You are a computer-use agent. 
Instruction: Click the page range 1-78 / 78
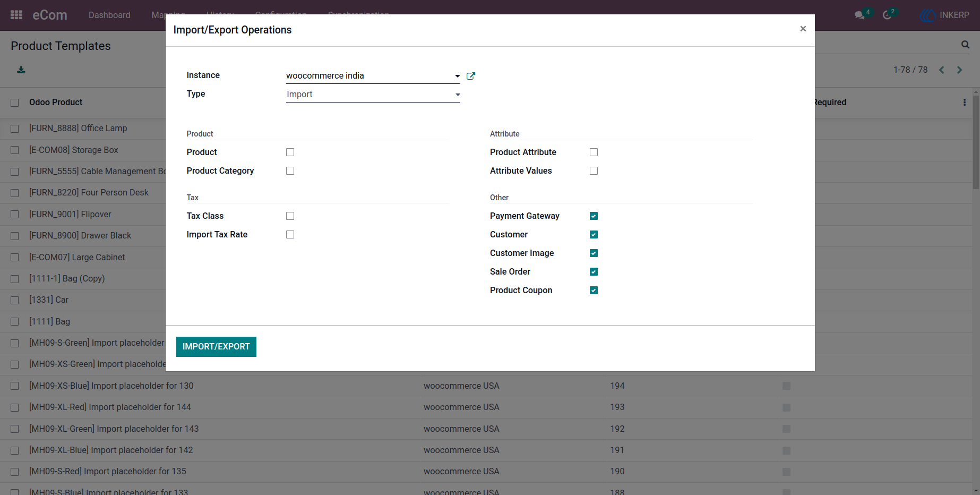click(910, 70)
